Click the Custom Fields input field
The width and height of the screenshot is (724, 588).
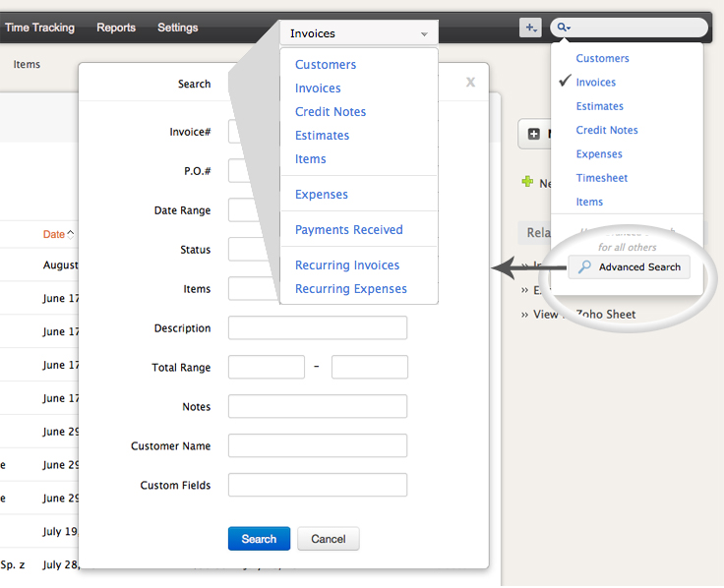(x=318, y=485)
